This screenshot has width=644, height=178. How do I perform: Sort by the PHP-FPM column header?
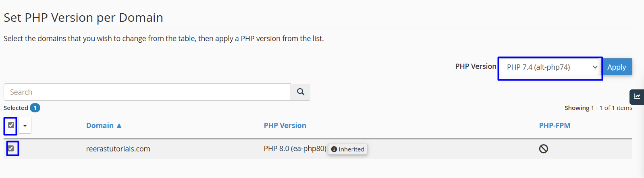pos(555,126)
